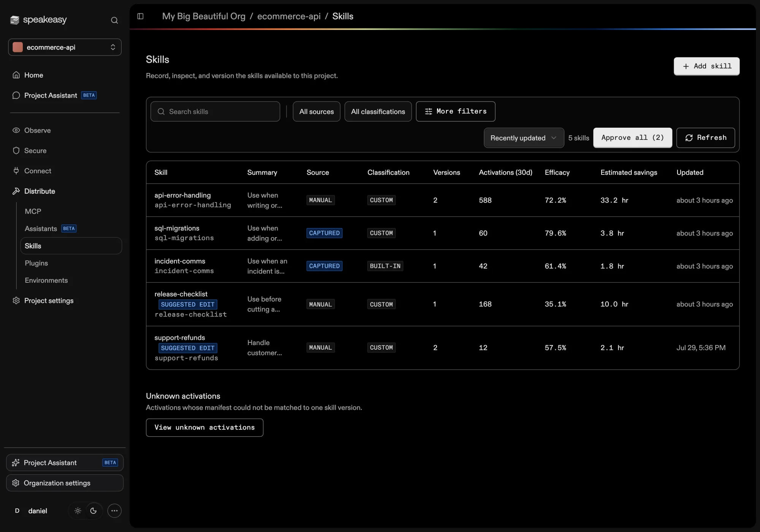This screenshot has height=532, width=760.
Task: Click the Secure shield icon
Action: [16, 150]
